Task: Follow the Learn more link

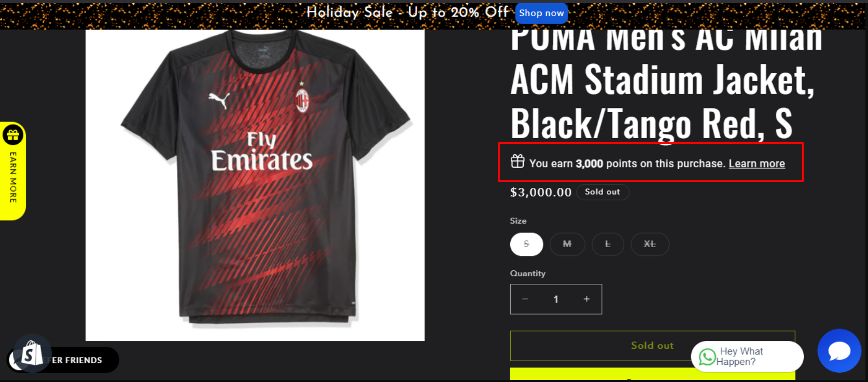Action: 757,163
